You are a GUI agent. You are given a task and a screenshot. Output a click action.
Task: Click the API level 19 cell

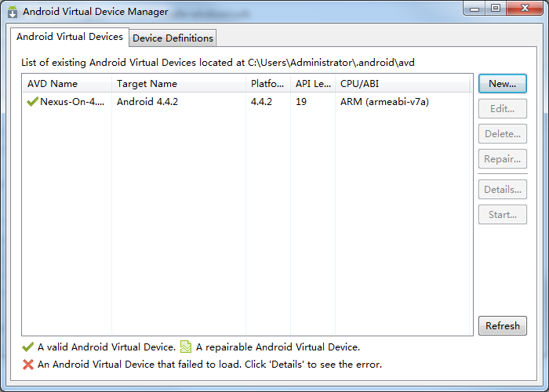pyautogui.click(x=301, y=102)
